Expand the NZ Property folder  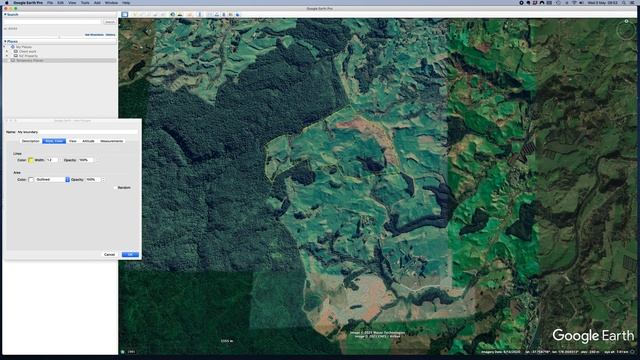tap(7, 56)
